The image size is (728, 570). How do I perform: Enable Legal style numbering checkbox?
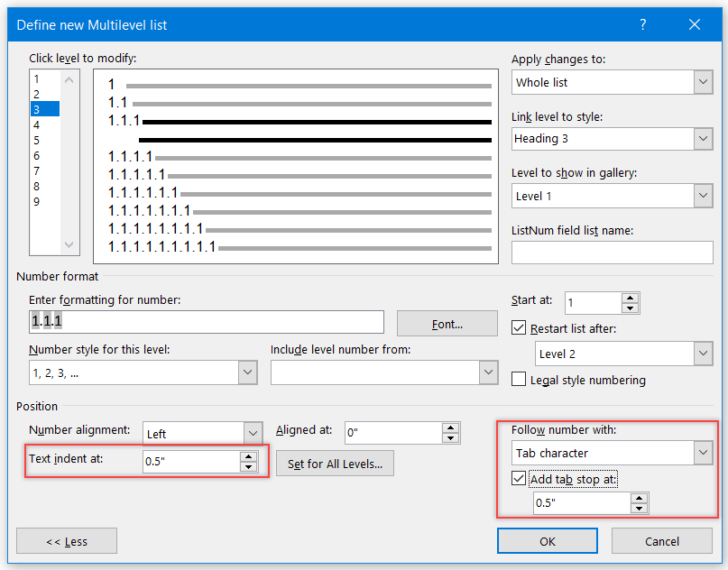[519, 379]
